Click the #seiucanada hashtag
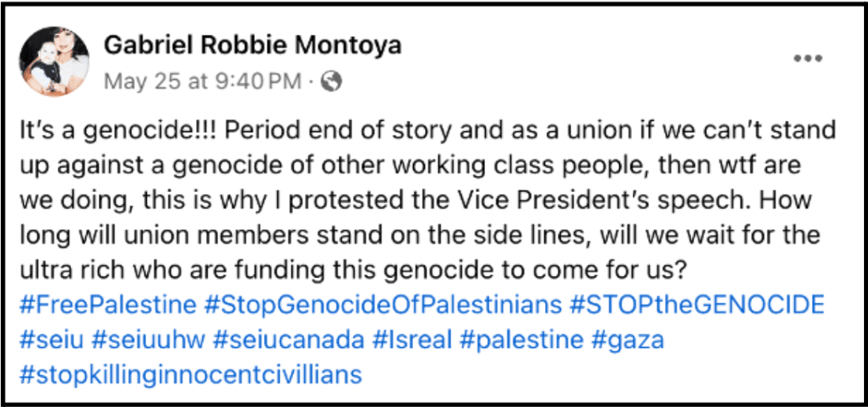 coord(288,339)
